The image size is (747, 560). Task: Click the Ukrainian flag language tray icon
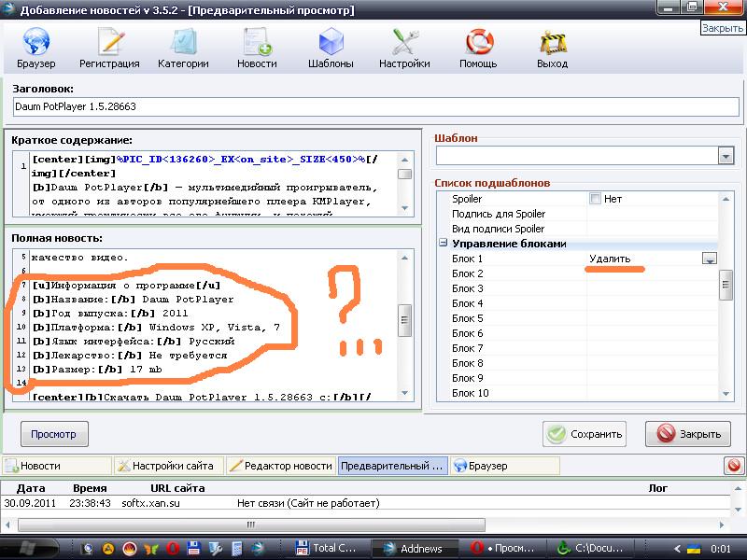(x=695, y=549)
